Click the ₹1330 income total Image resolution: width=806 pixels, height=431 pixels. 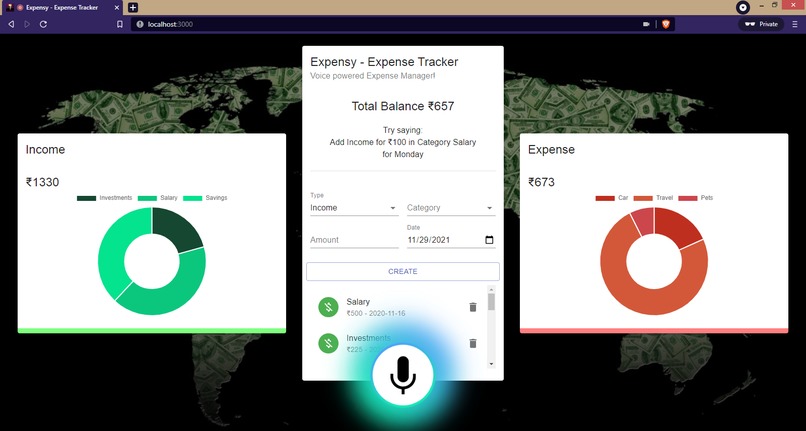tap(42, 182)
